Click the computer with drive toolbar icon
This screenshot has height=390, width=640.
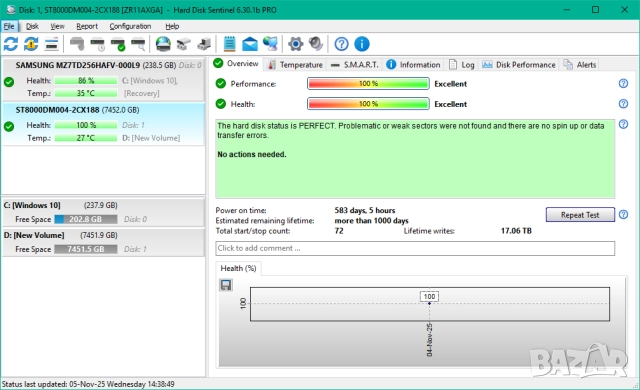pyautogui.click(x=204, y=44)
